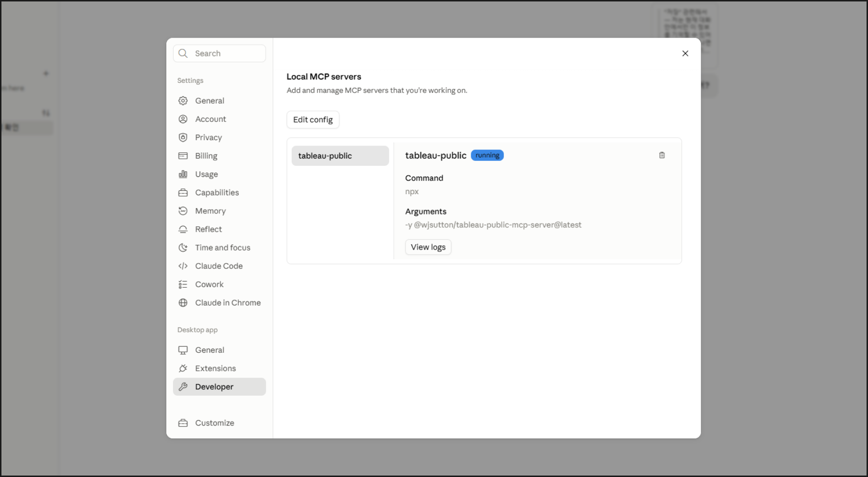Click the Memory history icon
The image size is (868, 477).
(x=183, y=211)
